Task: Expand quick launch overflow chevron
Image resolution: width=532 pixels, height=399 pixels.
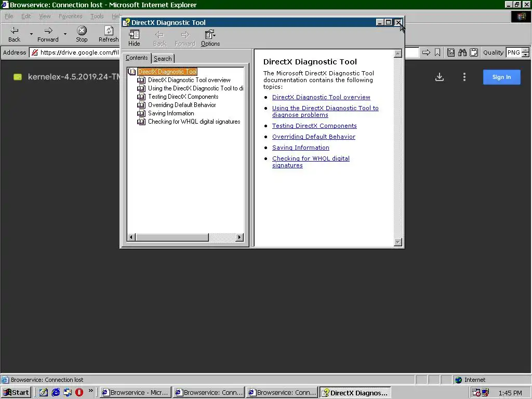Action: 90,391
